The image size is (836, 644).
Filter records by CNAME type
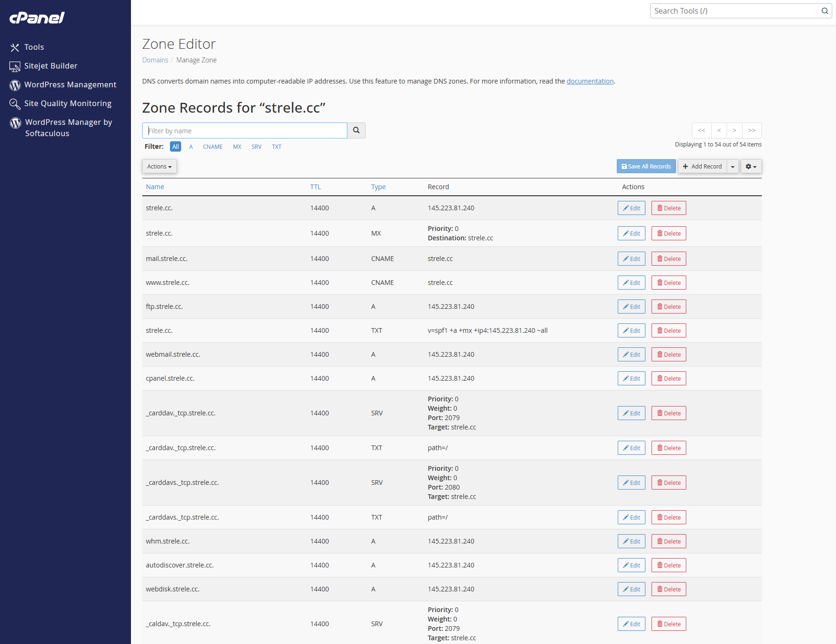tap(213, 147)
